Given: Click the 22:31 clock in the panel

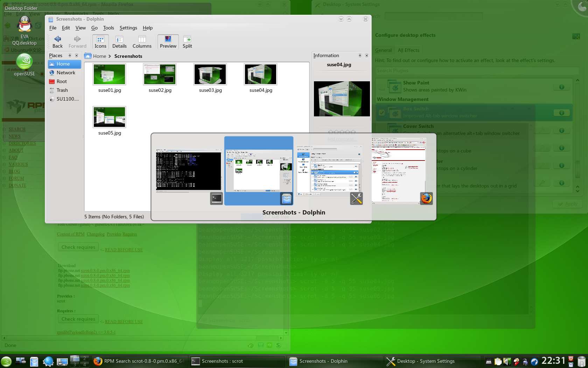Looking at the screenshot, I should click(x=553, y=361).
